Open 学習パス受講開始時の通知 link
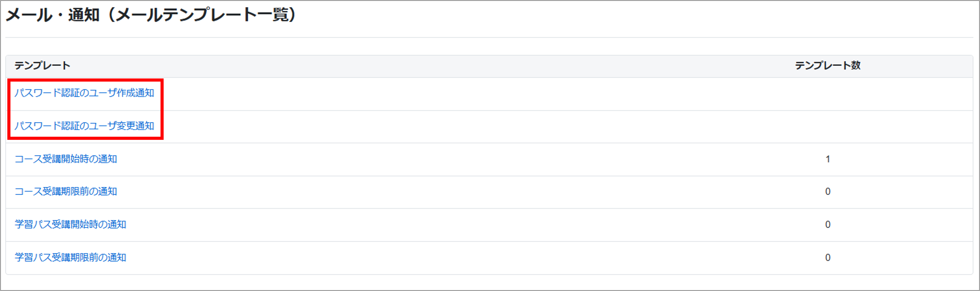The image size is (980, 291). [x=70, y=225]
